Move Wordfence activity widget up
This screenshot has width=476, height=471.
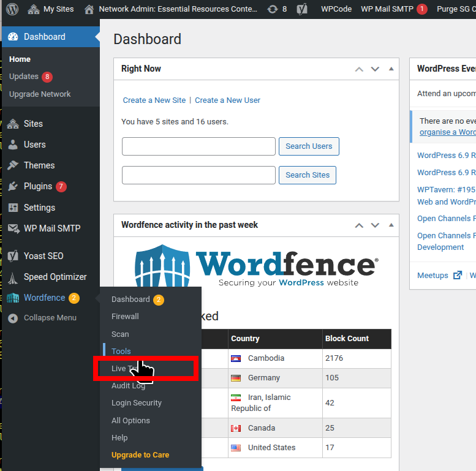[x=359, y=225]
